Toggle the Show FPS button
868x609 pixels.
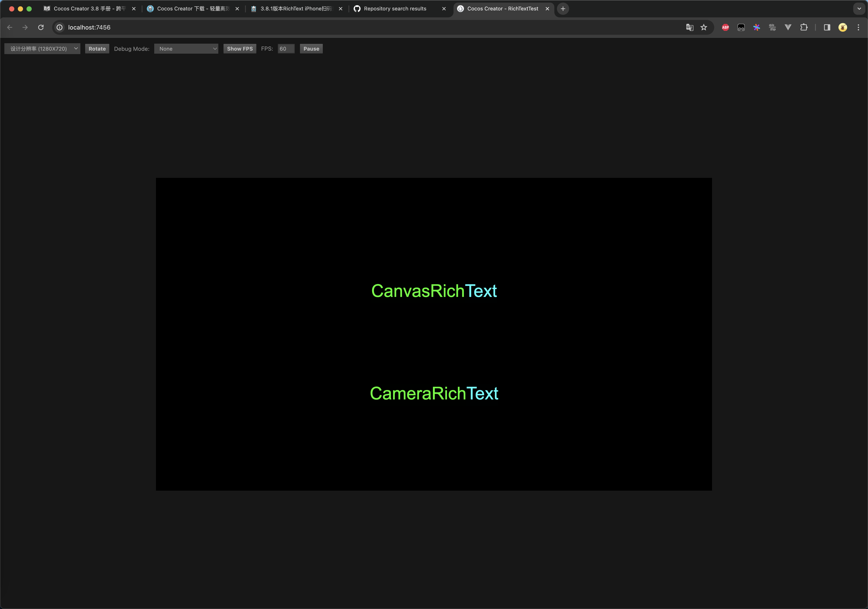point(240,49)
